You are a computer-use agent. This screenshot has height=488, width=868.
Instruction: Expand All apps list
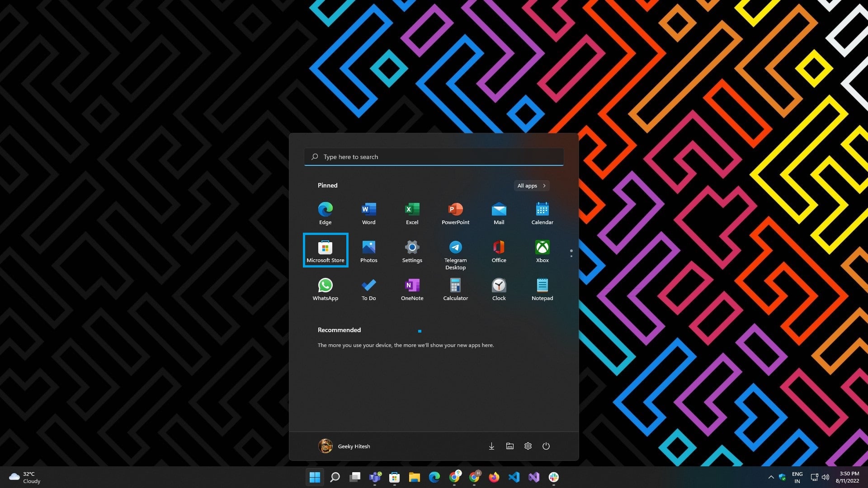point(532,186)
